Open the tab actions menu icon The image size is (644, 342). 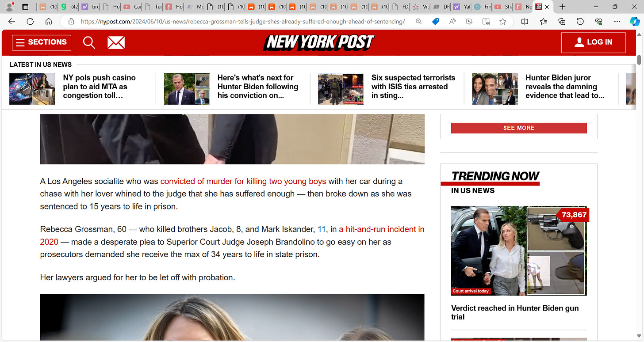pos(25,7)
